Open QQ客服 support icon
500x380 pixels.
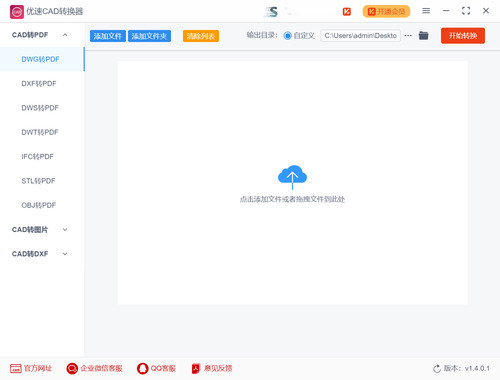[x=143, y=368]
